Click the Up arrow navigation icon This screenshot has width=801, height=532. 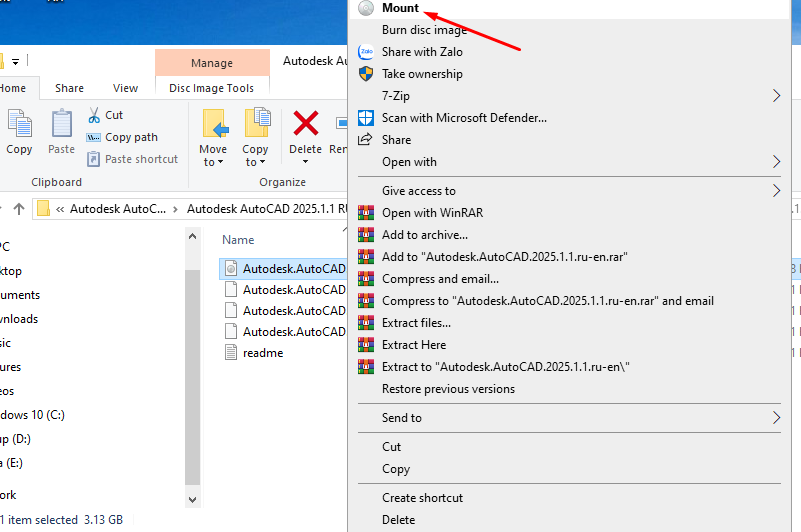coord(19,209)
